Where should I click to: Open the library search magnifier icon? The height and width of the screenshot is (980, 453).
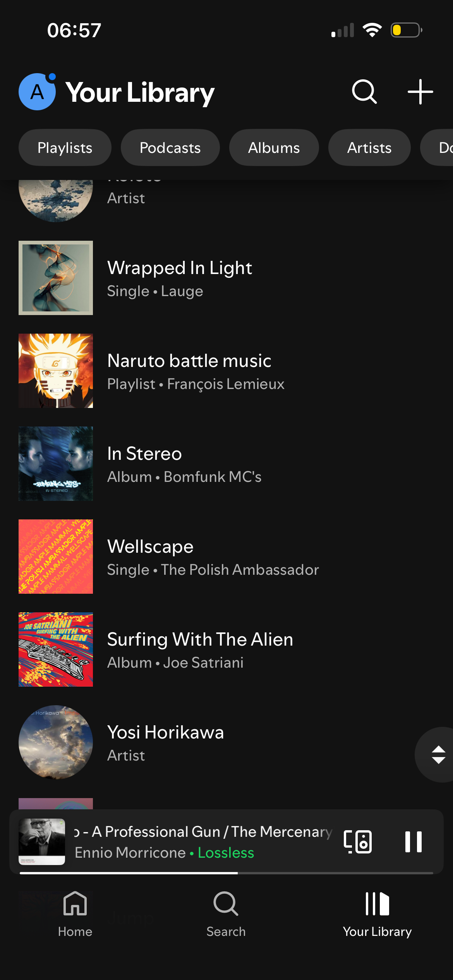(x=364, y=92)
